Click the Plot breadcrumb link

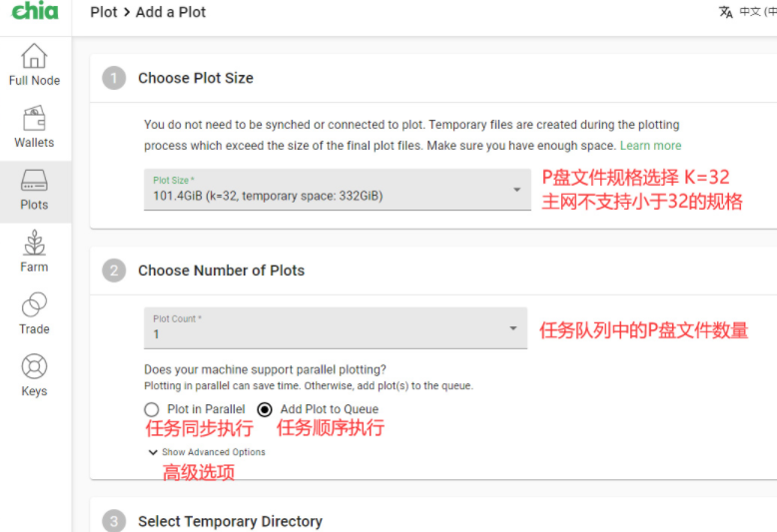point(104,12)
